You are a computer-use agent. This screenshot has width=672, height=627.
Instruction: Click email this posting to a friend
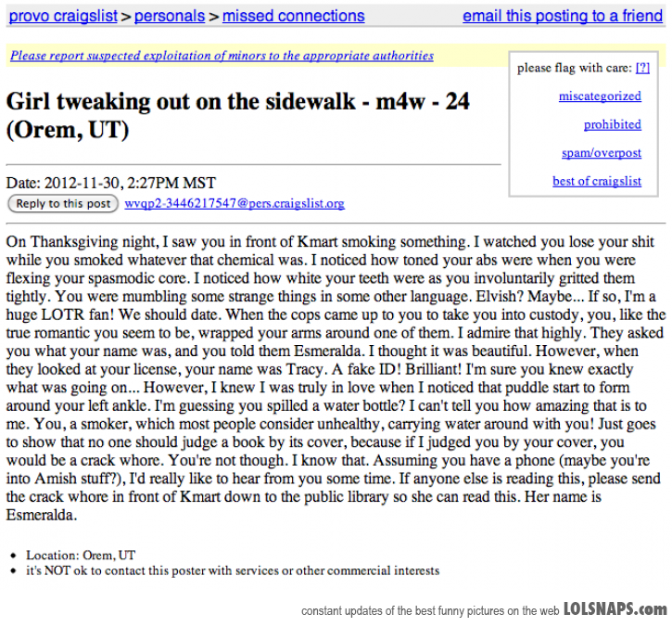tap(563, 16)
